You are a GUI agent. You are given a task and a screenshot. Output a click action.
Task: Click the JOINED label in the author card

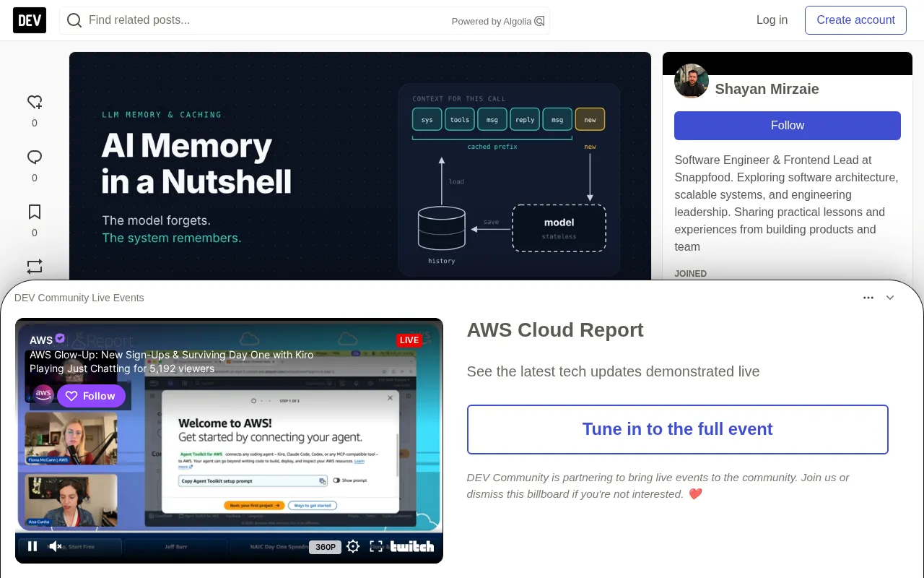click(691, 274)
